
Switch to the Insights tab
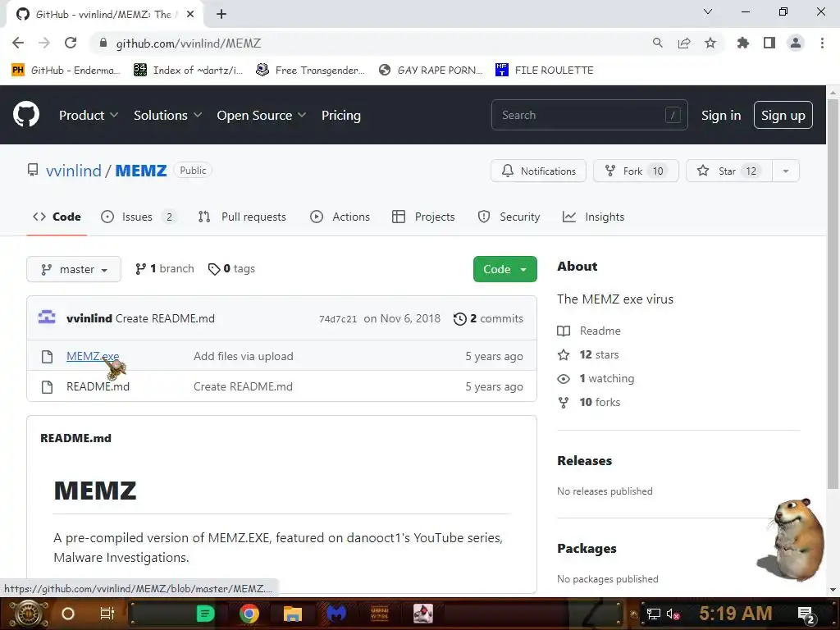[x=594, y=217]
